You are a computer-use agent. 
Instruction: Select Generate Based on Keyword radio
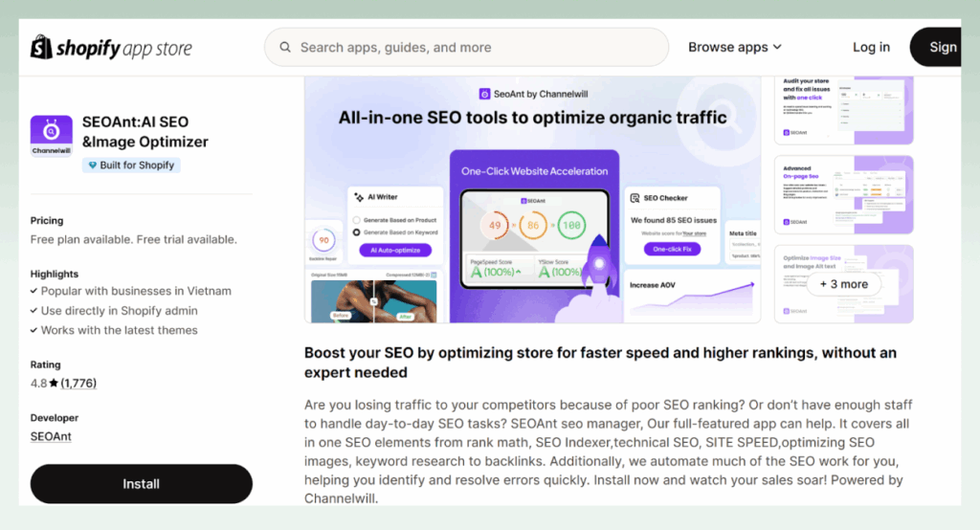(356, 232)
